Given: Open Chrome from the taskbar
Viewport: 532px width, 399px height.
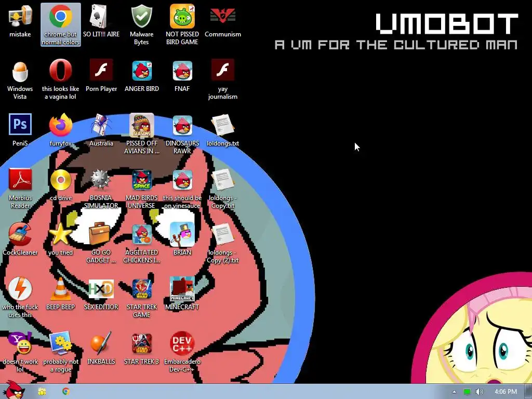Looking at the screenshot, I should [66, 392].
